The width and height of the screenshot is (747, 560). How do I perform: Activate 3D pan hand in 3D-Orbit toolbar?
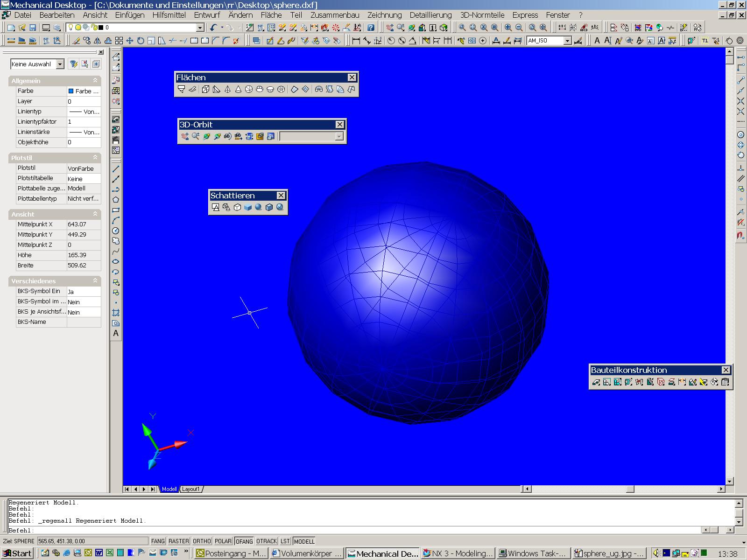[x=184, y=136]
